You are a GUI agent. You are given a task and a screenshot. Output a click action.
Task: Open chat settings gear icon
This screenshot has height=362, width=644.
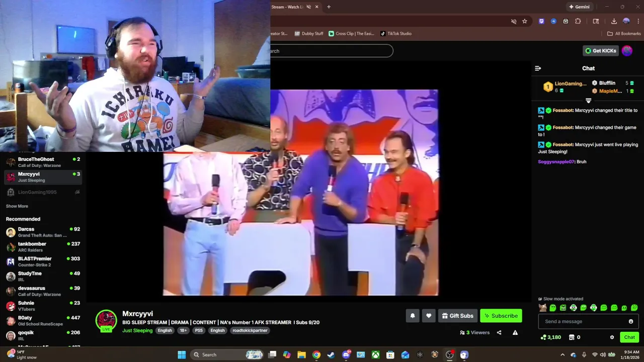coord(612,337)
